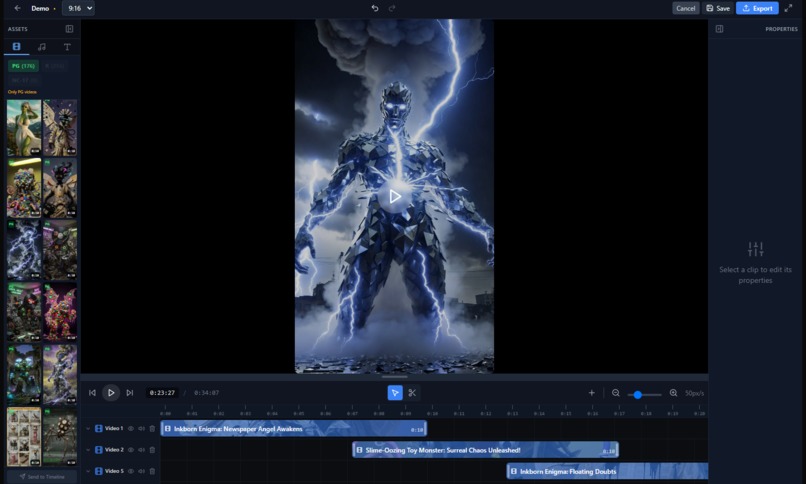Add a new track with plus icon
806x484 pixels.
pos(592,393)
